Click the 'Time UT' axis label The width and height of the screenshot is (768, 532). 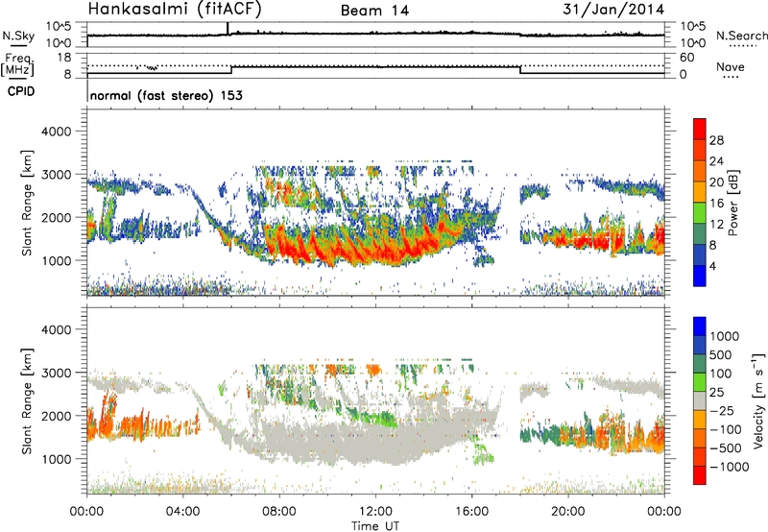tap(375, 525)
